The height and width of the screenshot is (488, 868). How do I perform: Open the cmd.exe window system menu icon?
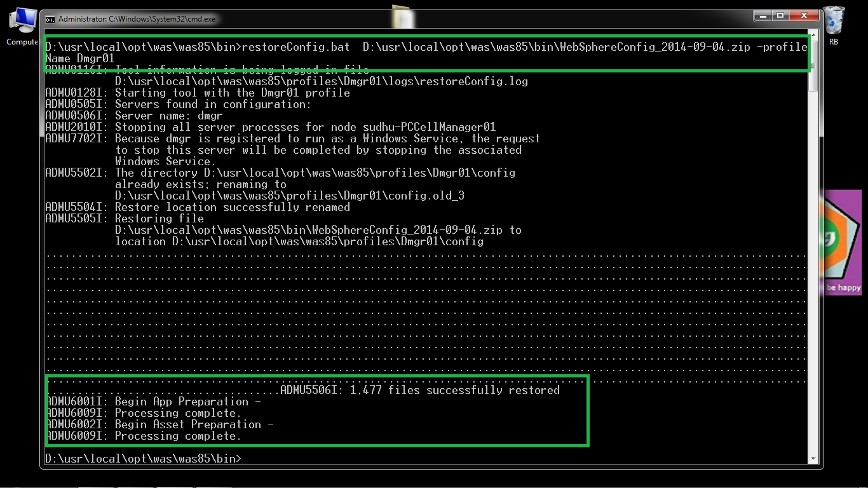click(x=50, y=19)
